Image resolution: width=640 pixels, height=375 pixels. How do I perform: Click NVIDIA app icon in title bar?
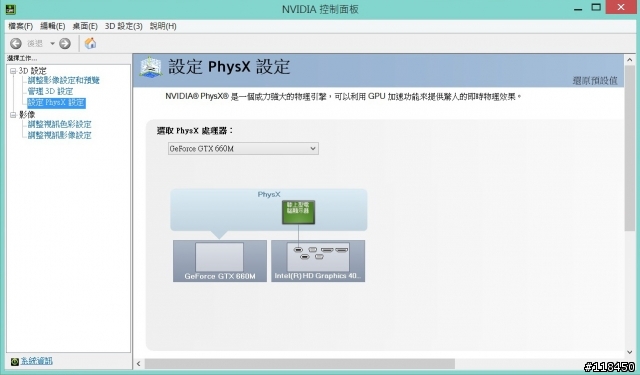point(10,9)
